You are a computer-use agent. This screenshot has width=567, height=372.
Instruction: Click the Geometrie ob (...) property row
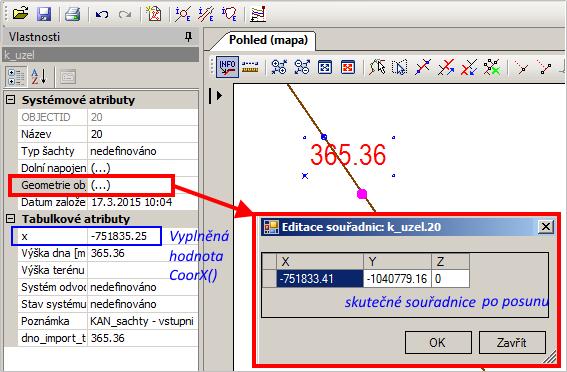pyautogui.click(x=108, y=185)
